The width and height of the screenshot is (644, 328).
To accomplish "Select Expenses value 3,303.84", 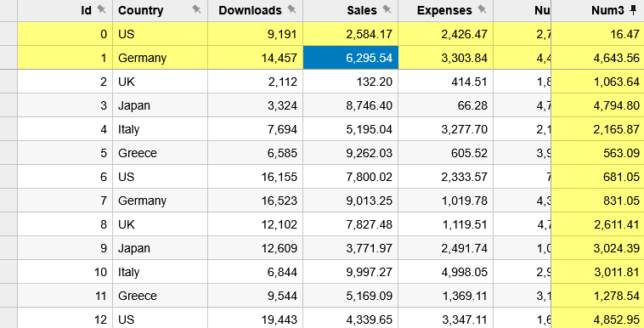I will [446, 58].
